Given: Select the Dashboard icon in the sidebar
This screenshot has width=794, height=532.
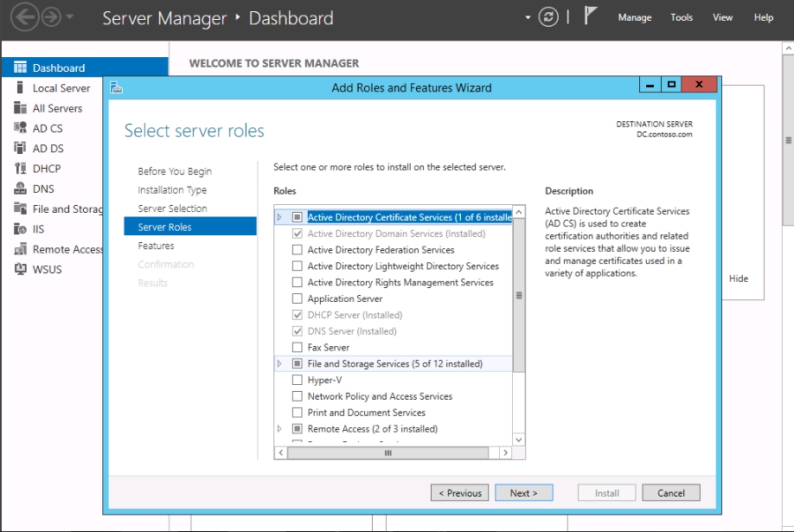Looking at the screenshot, I should tap(20, 67).
